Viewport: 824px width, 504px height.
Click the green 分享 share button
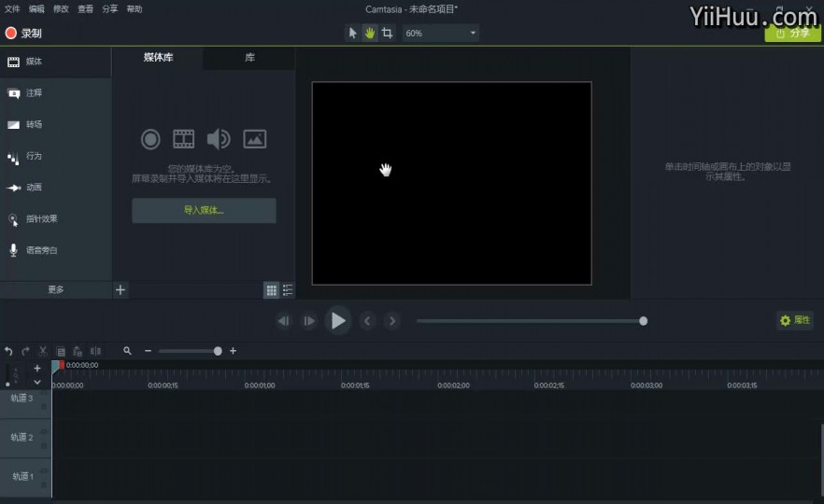(x=792, y=33)
